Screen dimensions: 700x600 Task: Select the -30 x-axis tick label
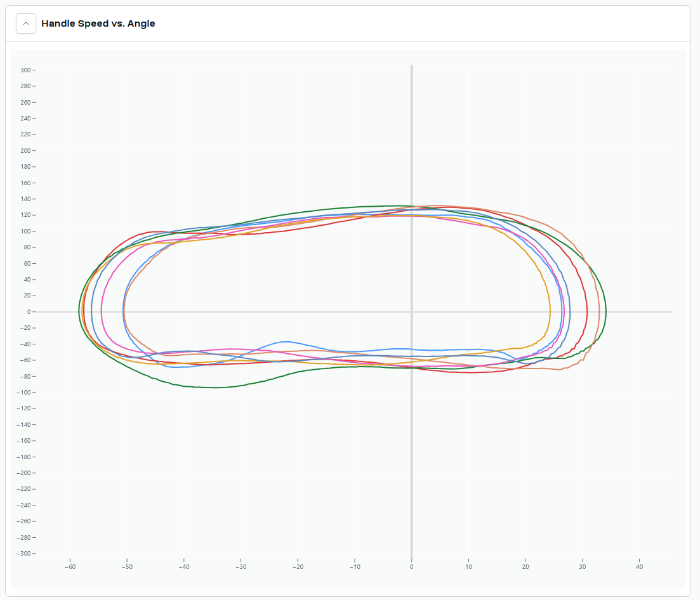(241, 567)
